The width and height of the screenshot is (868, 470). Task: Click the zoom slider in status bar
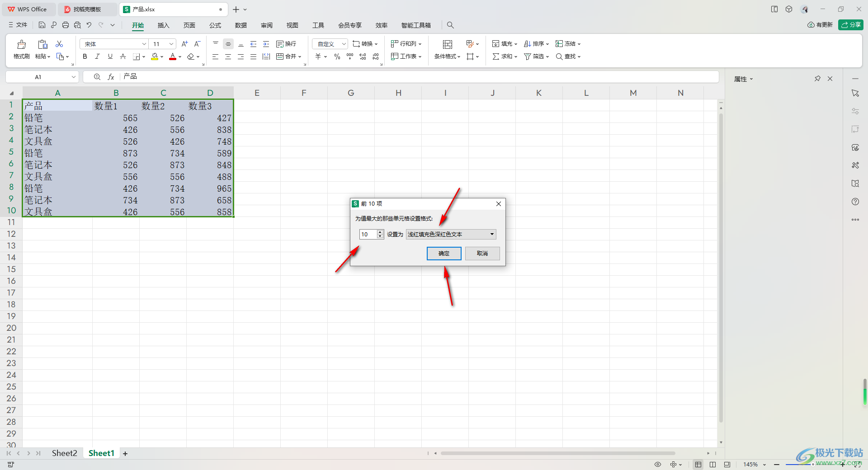click(813, 465)
